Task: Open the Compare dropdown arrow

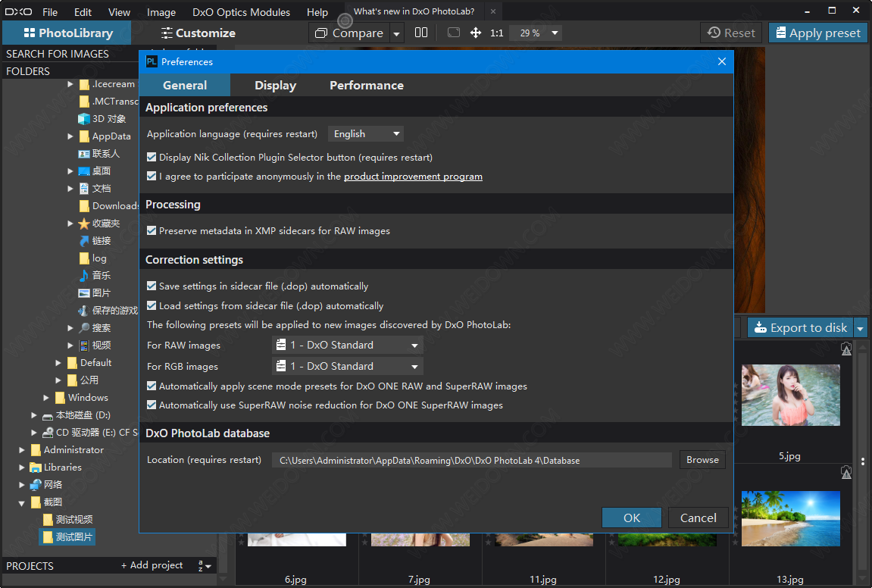Action: [x=396, y=33]
